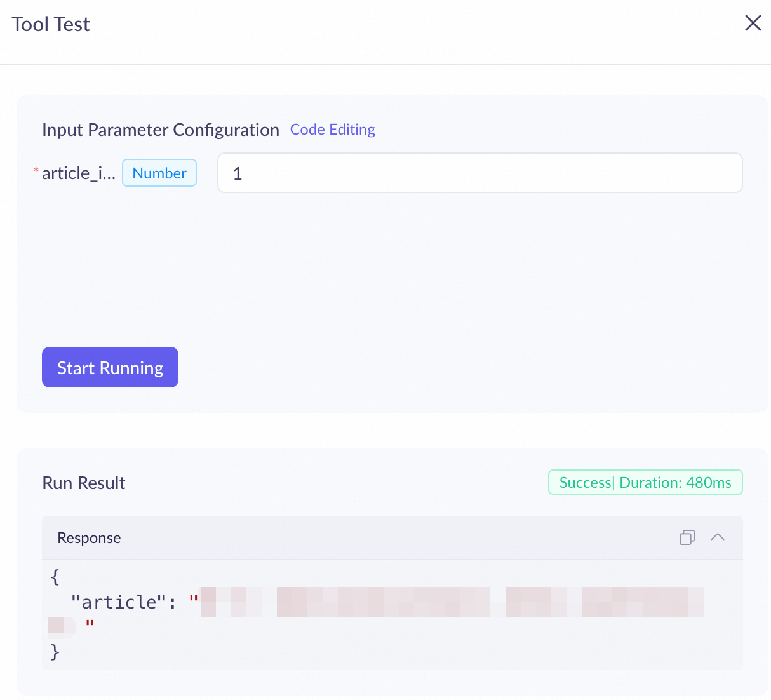
Task: Copy the Response output
Action: [x=687, y=537]
